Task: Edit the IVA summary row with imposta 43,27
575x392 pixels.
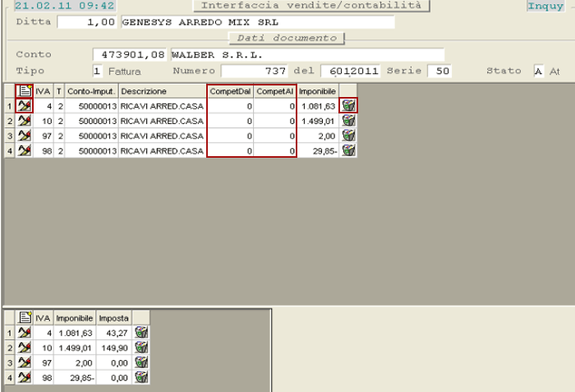Action: [x=25, y=332]
